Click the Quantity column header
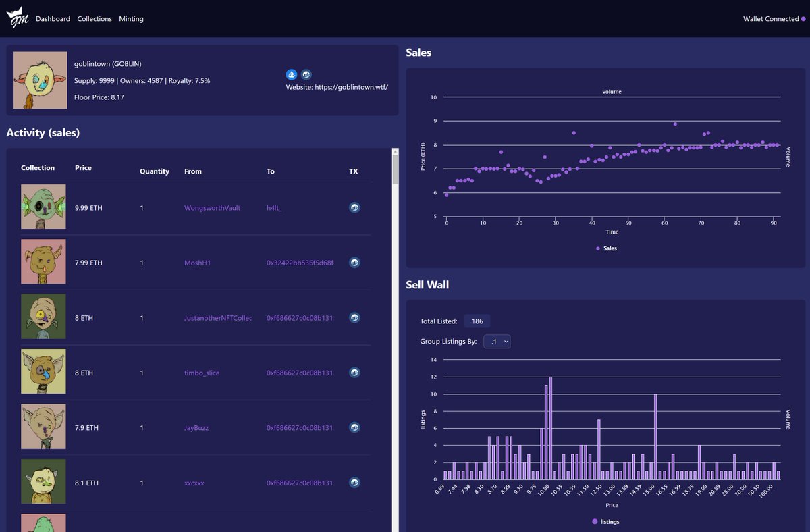The image size is (810, 532). coord(155,171)
